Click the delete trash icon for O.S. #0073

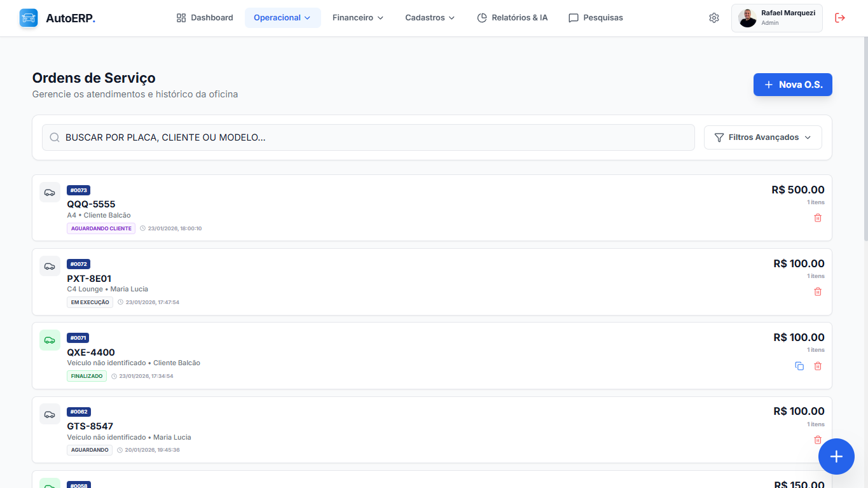pos(818,218)
